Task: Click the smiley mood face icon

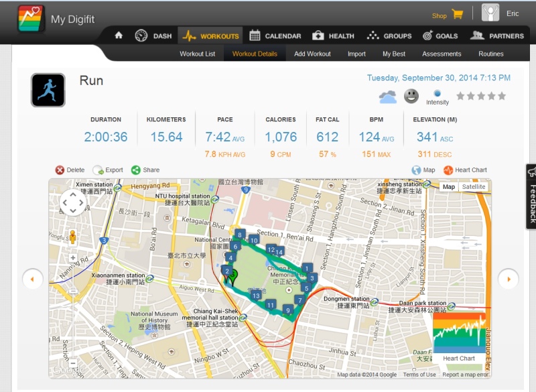Action: tap(411, 96)
